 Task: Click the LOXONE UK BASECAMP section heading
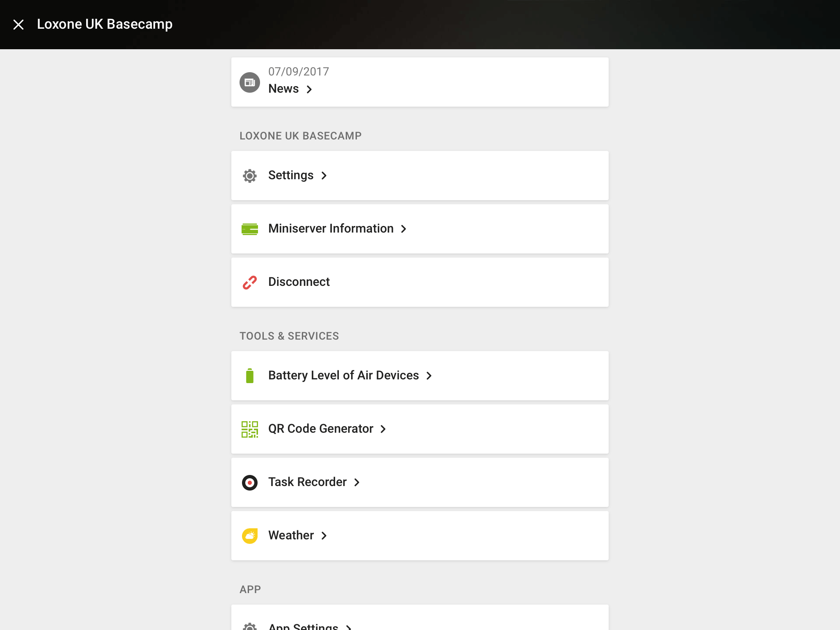pos(300,136)
